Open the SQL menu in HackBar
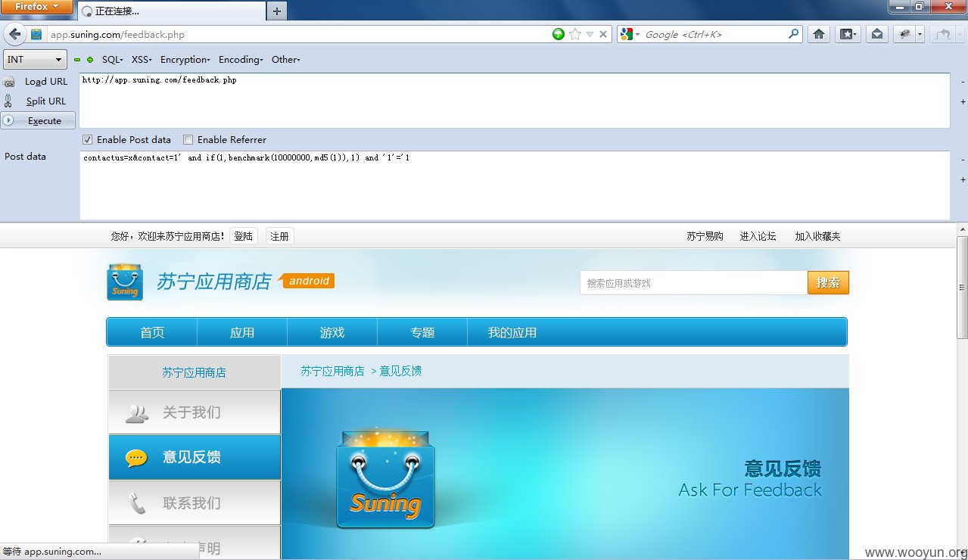The width and height of the screenshot is (968, 560). coord(113,60)
